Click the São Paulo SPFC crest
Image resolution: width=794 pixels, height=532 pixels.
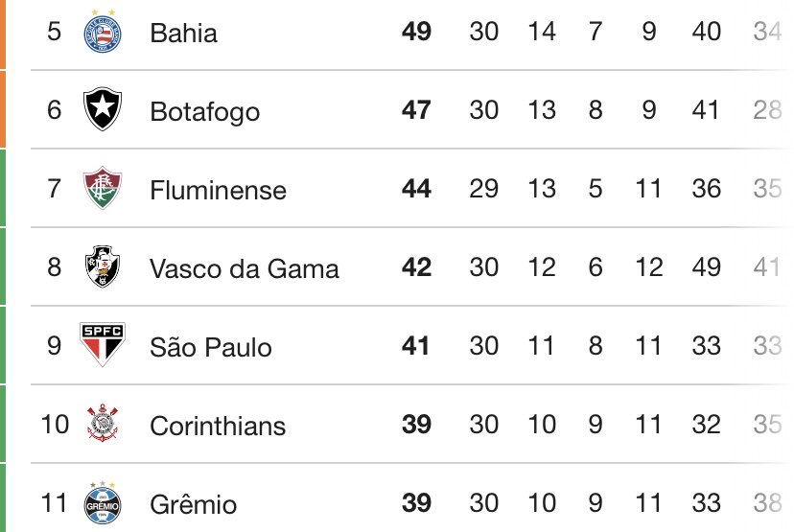tap(101, 345)
